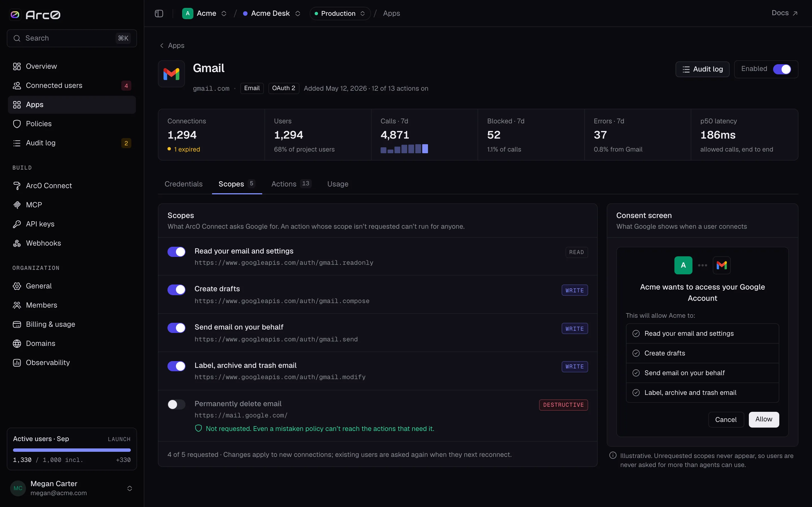
Task: Click Allow on consent screen preview
Action: tap(764, 419)
